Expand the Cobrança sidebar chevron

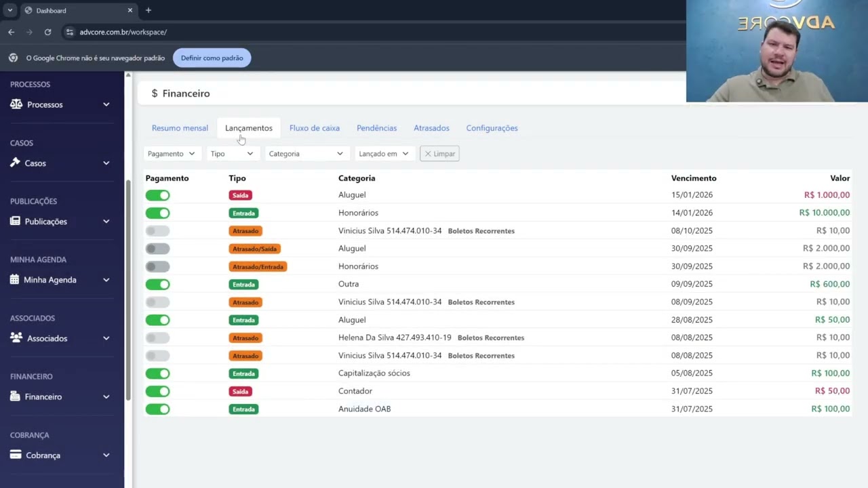click(106, 455)
